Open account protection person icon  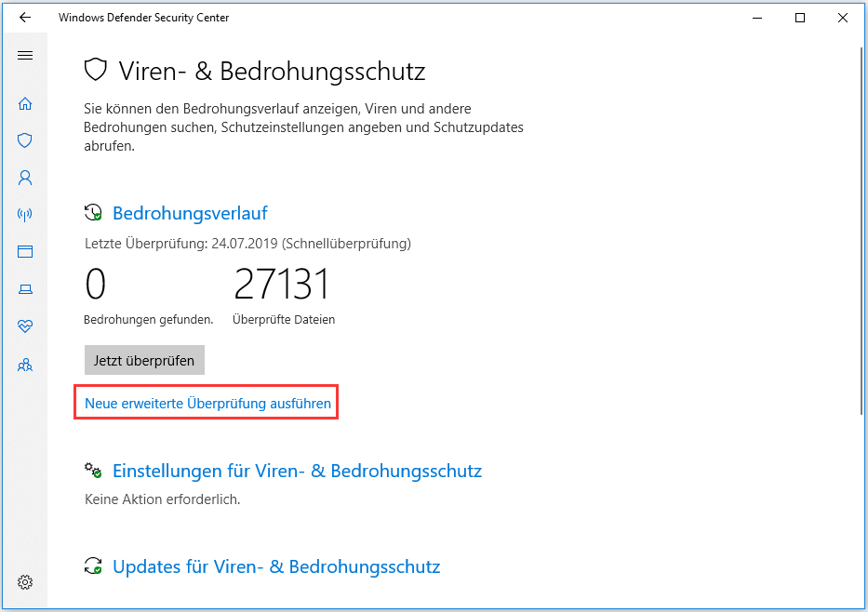point(25,178)
